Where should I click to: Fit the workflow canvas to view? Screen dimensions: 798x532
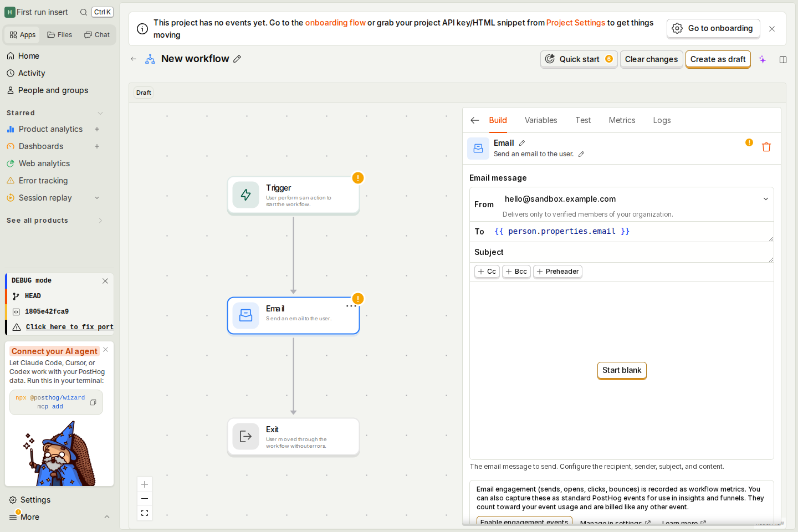[145, 513]
